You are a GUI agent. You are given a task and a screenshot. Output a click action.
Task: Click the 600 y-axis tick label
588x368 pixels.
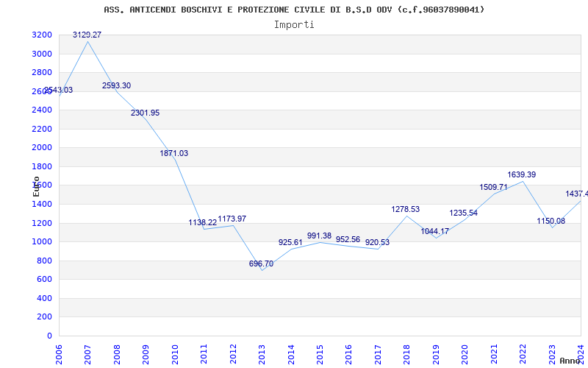pos(46,280)
